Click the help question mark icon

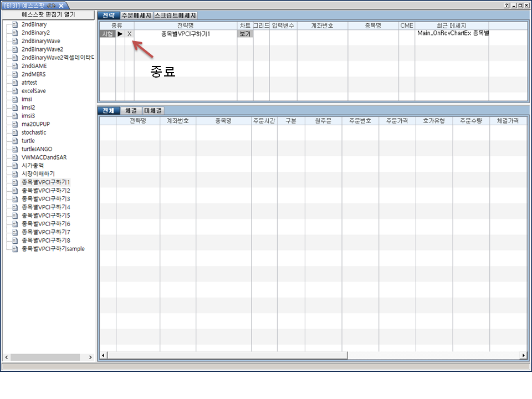[507, 5]
